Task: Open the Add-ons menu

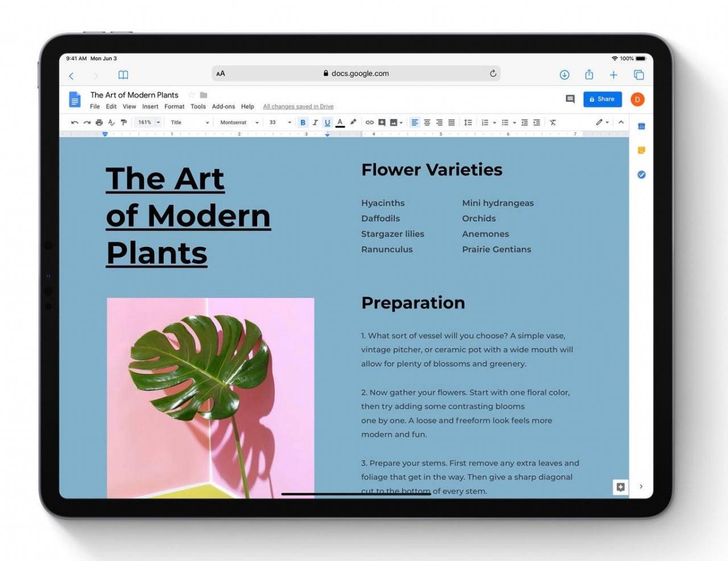Action: (224, 106)
